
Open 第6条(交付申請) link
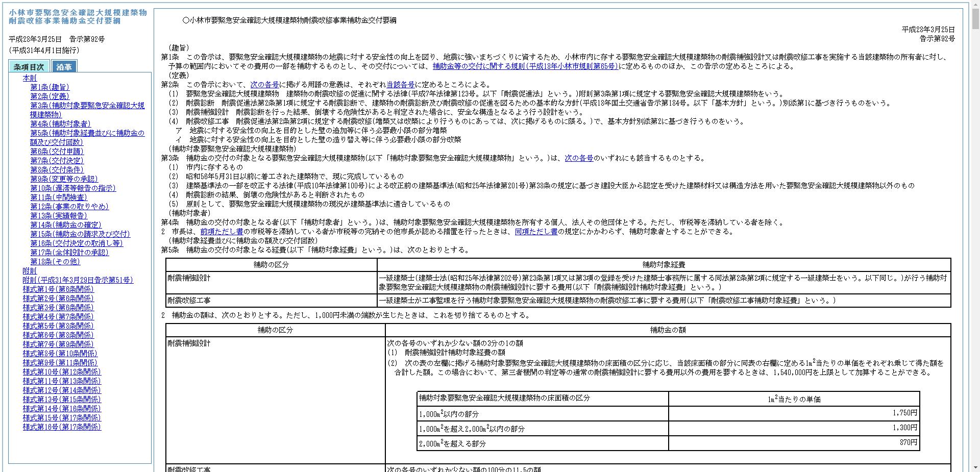coord(57,152)
